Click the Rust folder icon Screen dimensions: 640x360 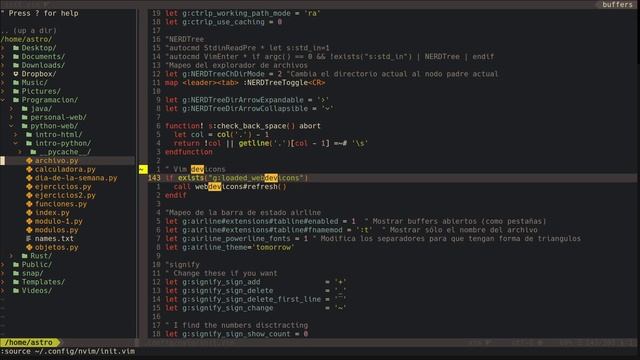coord(24,256)
